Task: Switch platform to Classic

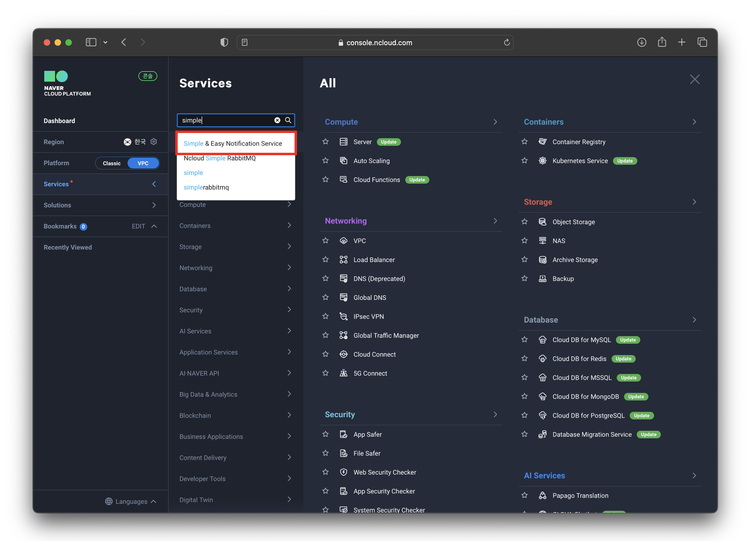Action: coord(112,163)
